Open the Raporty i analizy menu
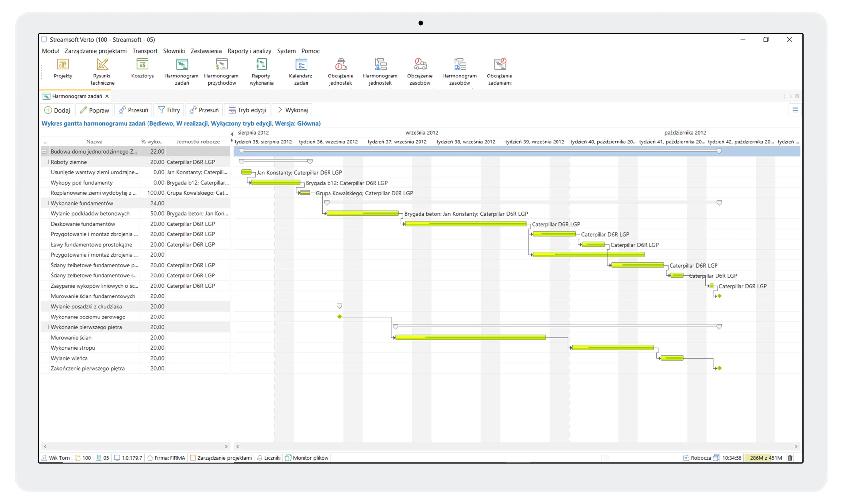This screenshot has height=504, width=841. 249,51
